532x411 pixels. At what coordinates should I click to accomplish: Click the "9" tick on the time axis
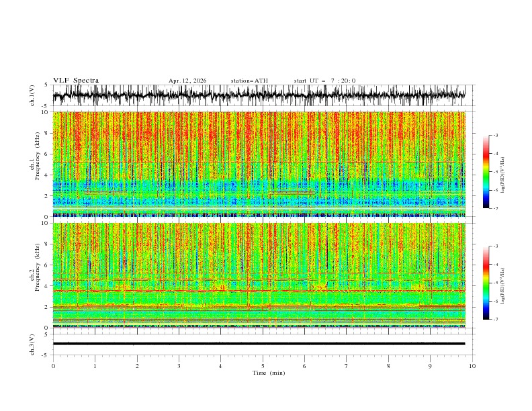[430, 366]
